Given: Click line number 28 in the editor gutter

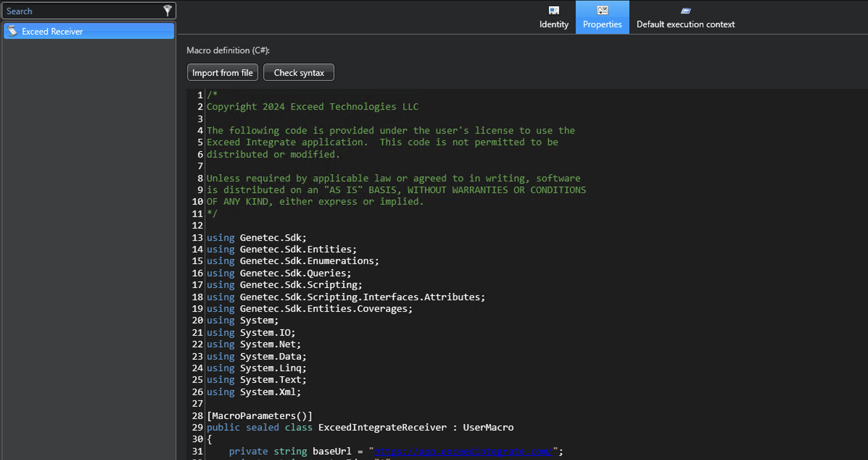Looking at the screenshot, I should tap(198, 415).
